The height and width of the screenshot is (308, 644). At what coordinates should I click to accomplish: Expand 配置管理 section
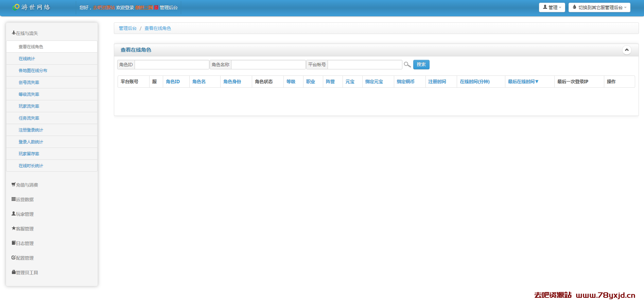(x=22, y=258)
